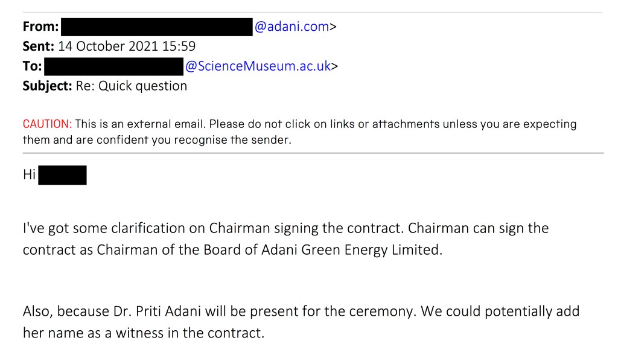Click the @adani.com sender email link
Screen dimensions: 618x364
(x=293, y=27)
